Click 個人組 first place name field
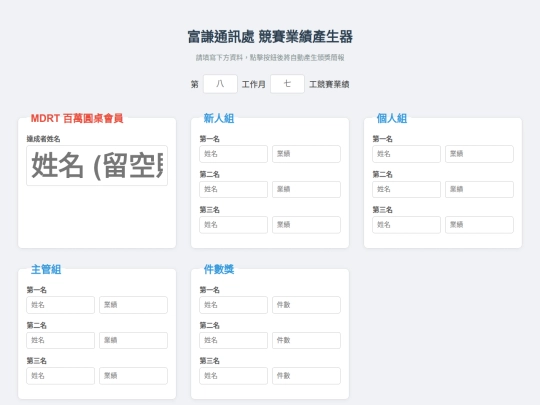540x405 pixels. tap(406, 154)
